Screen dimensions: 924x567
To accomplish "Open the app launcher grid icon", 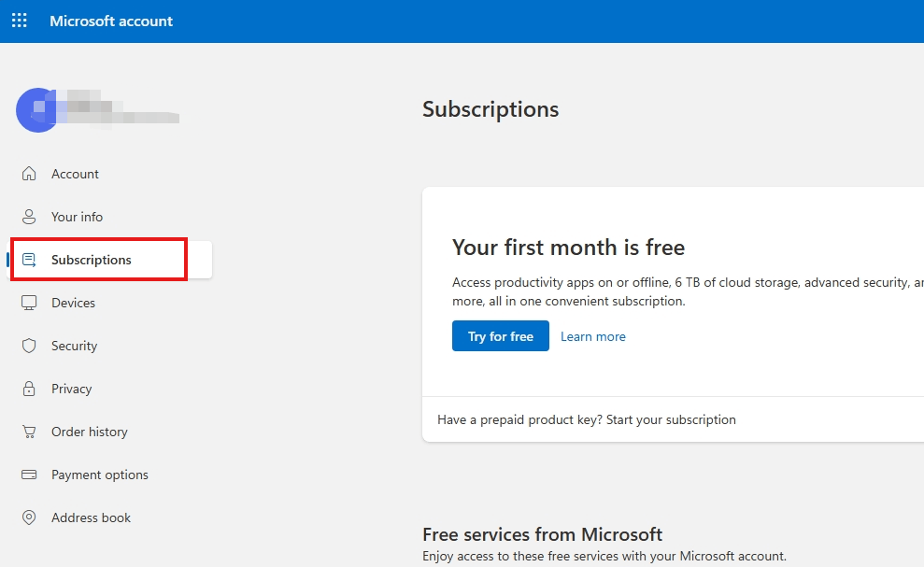I will pyautogui.click(x=20, y=21).
